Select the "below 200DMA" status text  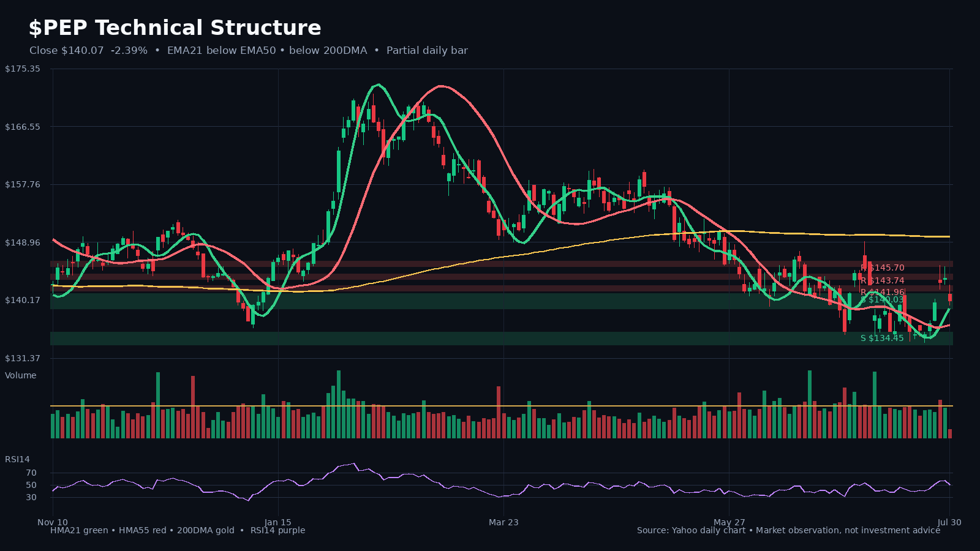328,51
